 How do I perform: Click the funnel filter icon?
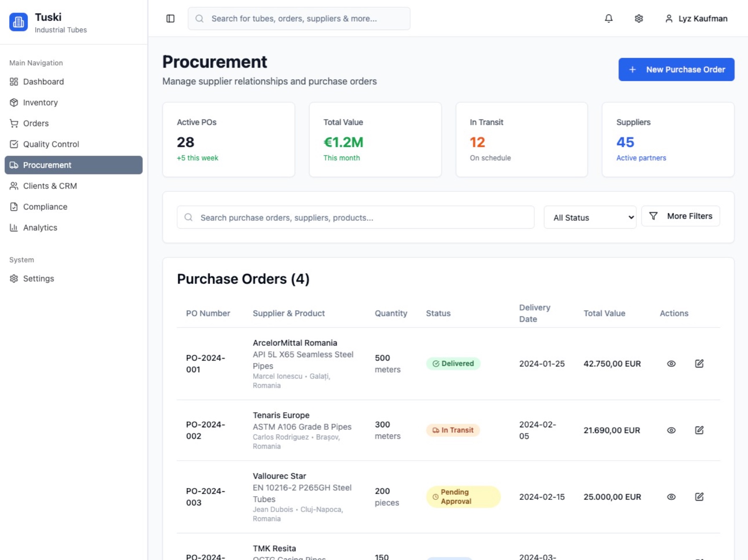(x=653, y=216)
